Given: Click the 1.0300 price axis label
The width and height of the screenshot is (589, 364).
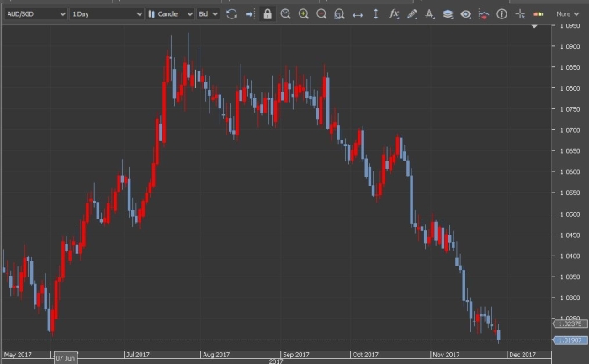Looking at the screenshot, I should 570,298.
